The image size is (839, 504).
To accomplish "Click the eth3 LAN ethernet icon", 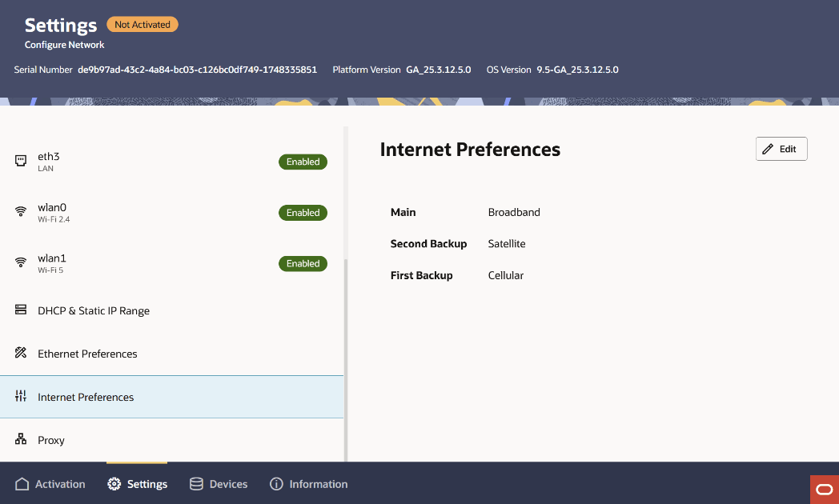I will [20, 160].
